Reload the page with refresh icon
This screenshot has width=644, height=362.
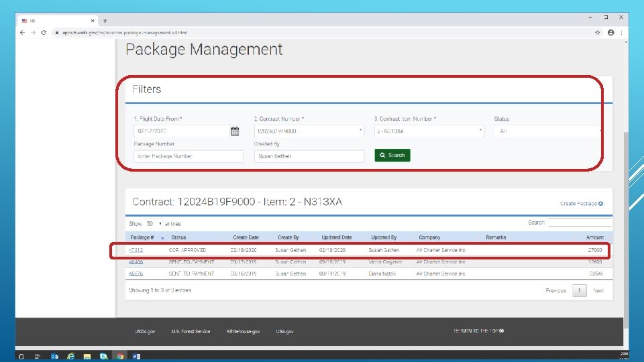point(44,32)
